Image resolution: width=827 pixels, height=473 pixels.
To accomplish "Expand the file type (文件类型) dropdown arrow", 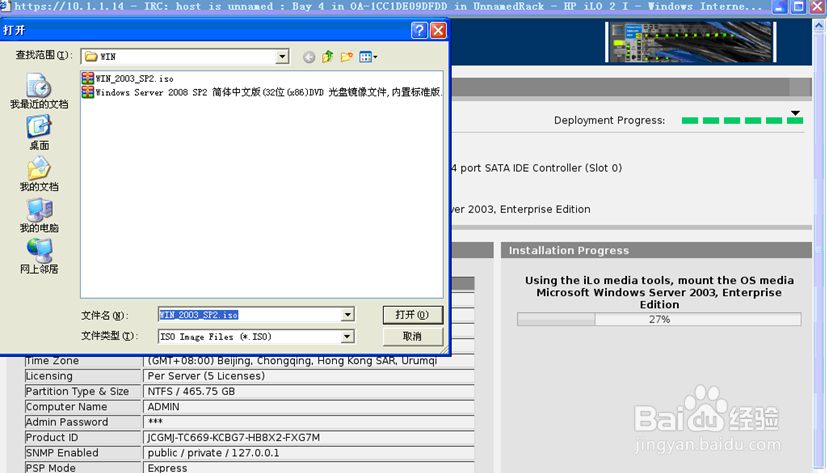I will click(347, 336).
